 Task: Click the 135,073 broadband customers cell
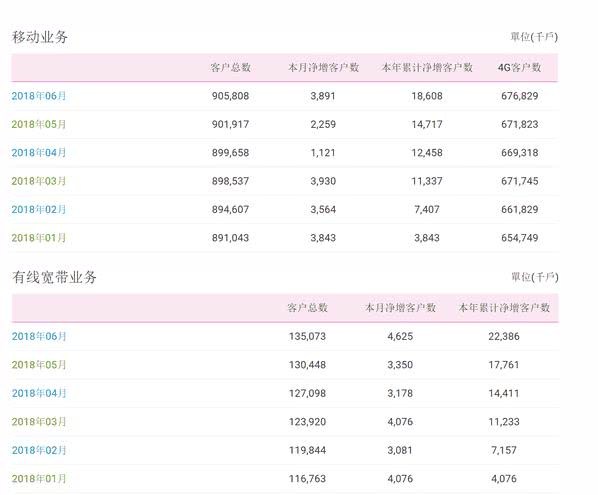point(307,336)
